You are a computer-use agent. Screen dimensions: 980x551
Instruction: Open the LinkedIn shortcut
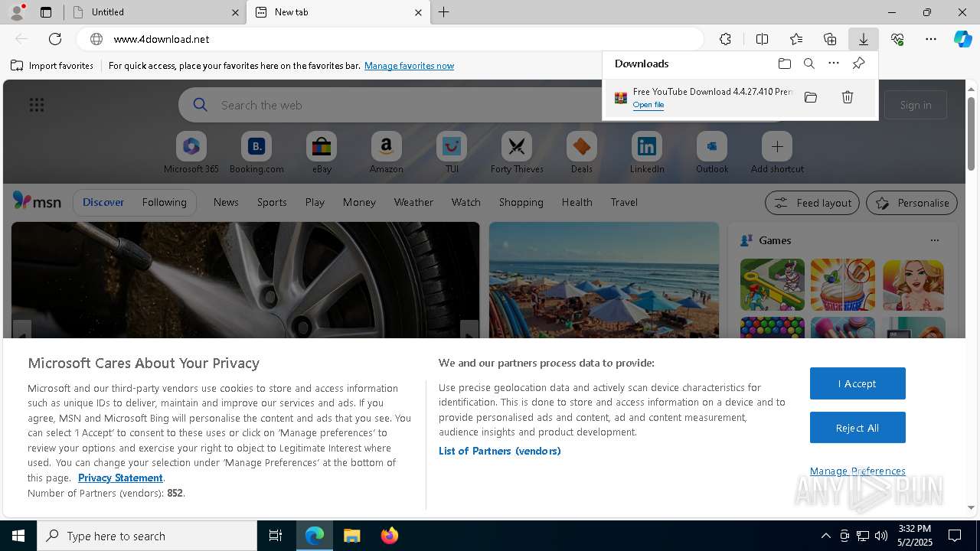coord(647,152)
